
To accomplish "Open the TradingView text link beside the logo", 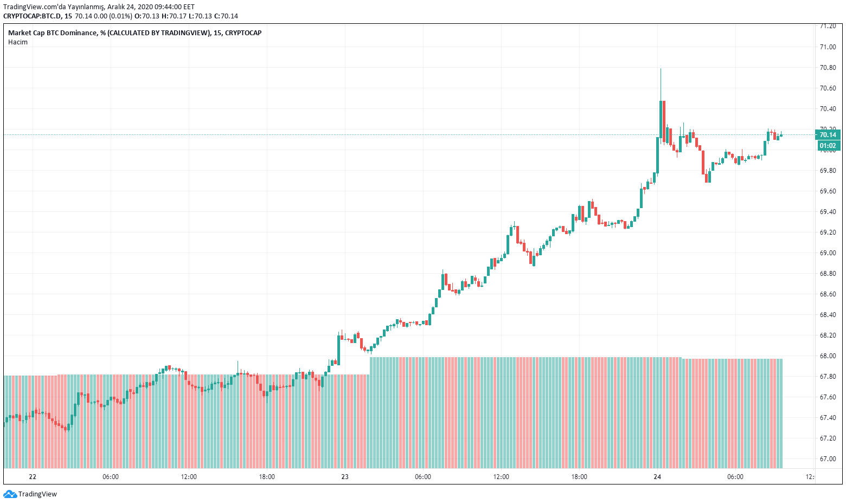I will click(37, 494).
